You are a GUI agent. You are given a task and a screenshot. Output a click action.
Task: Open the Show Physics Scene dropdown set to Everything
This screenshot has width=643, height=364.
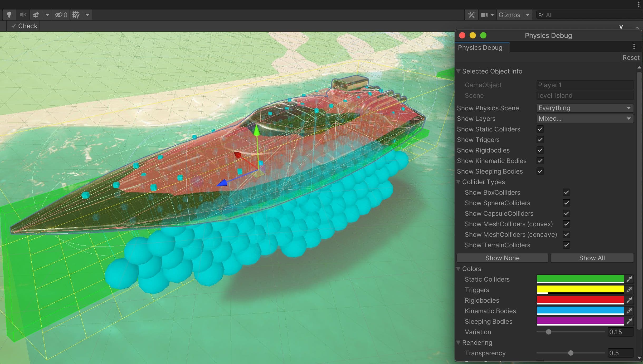pos(584,108)
